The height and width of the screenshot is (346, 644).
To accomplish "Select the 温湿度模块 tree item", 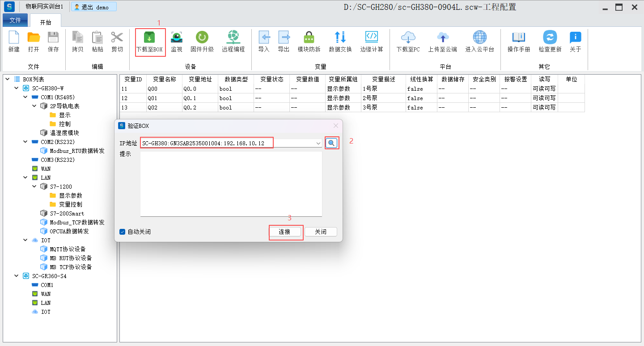I will pos(64,133).
